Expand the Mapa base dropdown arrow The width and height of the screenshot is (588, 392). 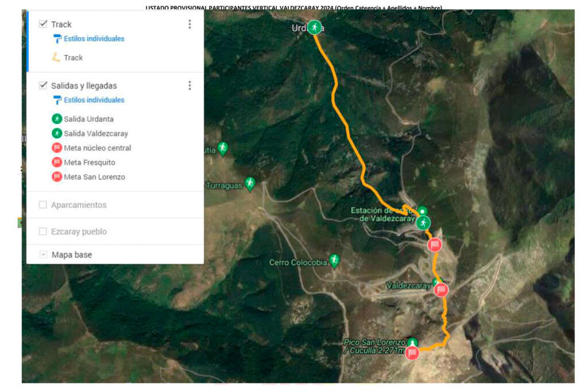click(44, 255)
